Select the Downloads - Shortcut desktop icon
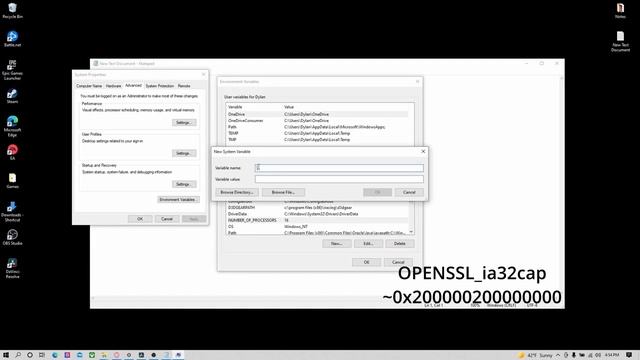The width and height of the screenshot is (640, 360). (x=12, y=211)
